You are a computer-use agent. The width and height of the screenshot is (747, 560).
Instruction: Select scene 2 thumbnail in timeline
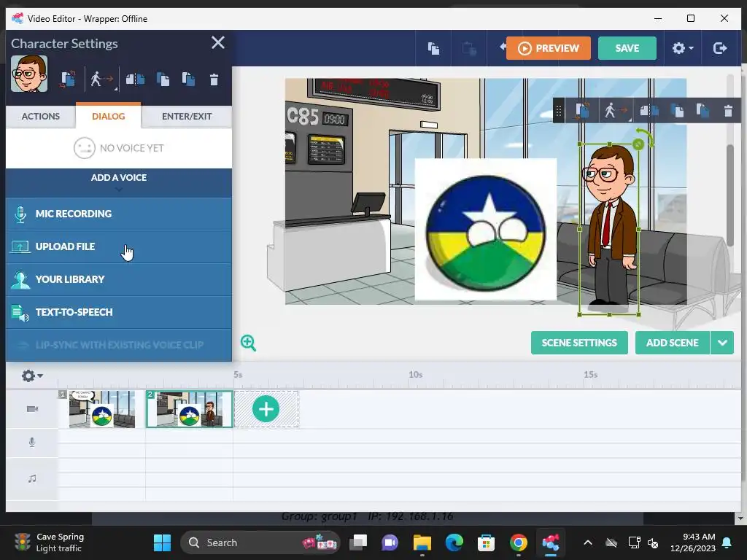189,409
